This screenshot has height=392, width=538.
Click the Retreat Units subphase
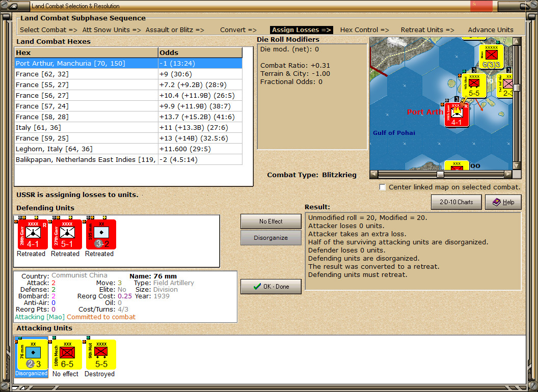coord(427,30)
